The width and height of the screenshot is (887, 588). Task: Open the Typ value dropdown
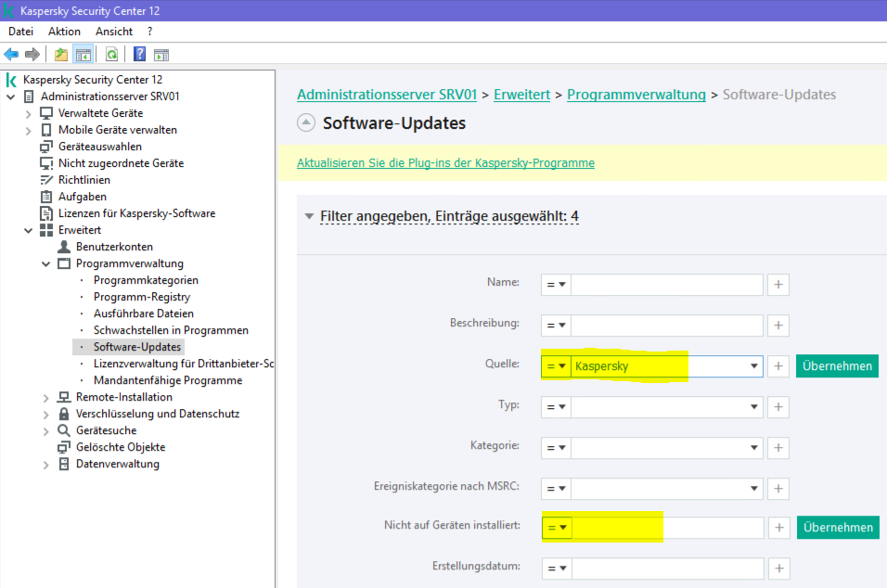coord(753,407)
